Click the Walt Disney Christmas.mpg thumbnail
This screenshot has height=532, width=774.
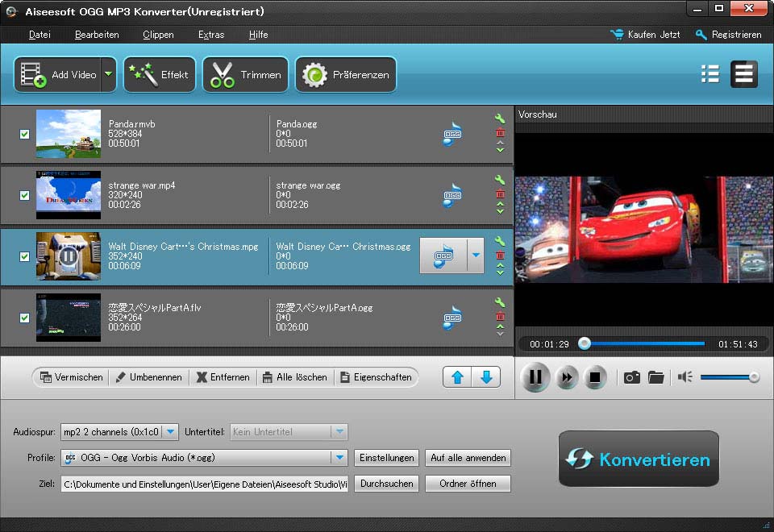tap(68, 256)
